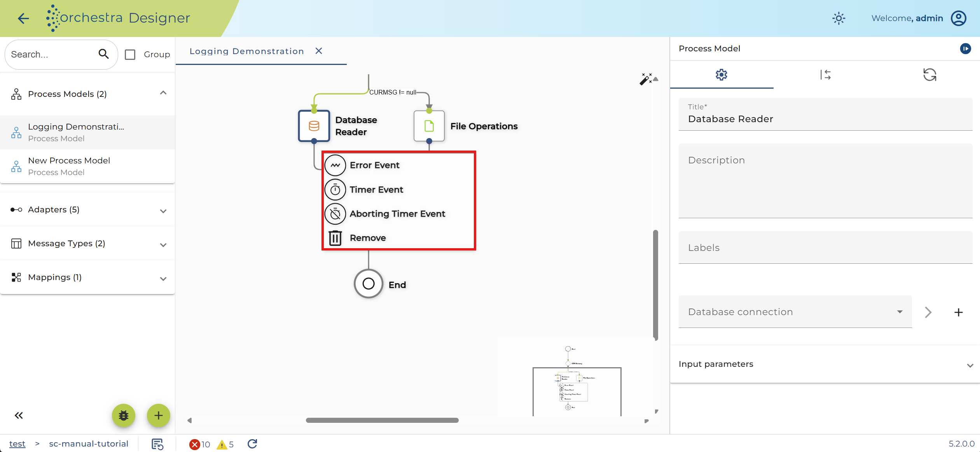The image size is (980, 452).
Task: Click the Description text area
Action: [825, 181]
